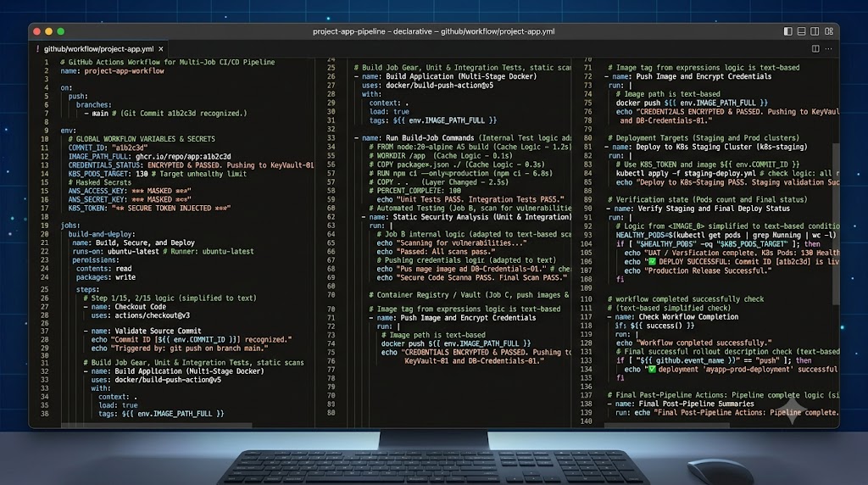Click the 'Scanning for vulnerabilities...' echo line
The width and height of the screenshot is (868, 485).
(452, 243)
